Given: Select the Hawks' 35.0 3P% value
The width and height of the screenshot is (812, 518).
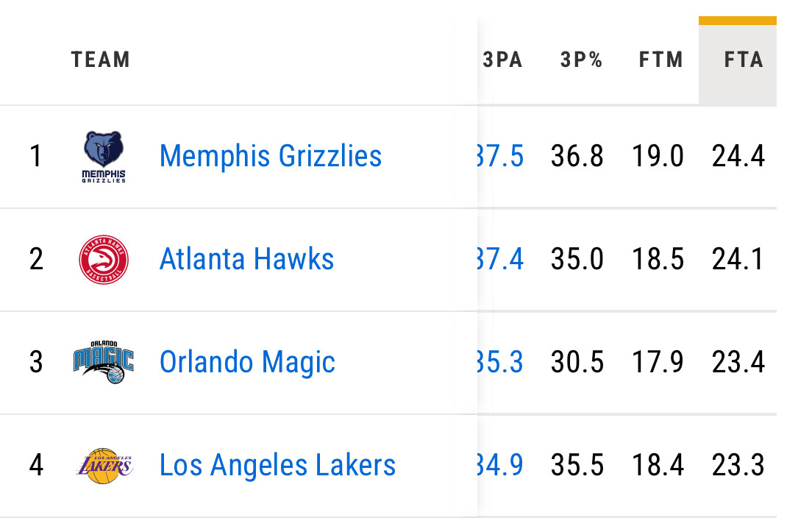Looking at the screenshot, I should [577, 259].
